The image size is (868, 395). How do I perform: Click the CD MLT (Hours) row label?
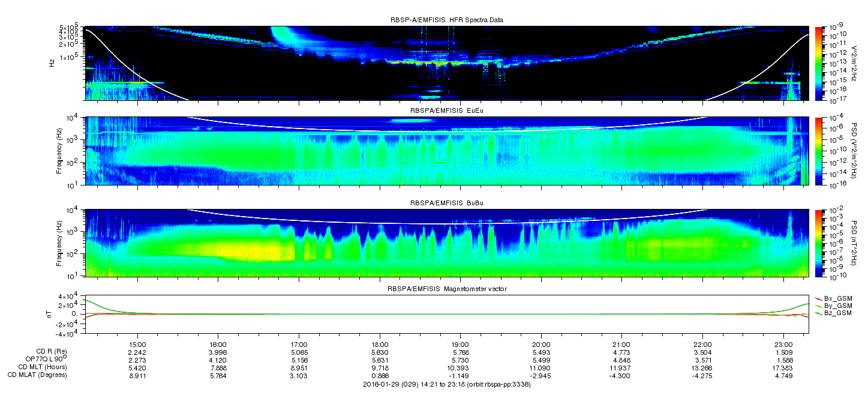point(43,367)
